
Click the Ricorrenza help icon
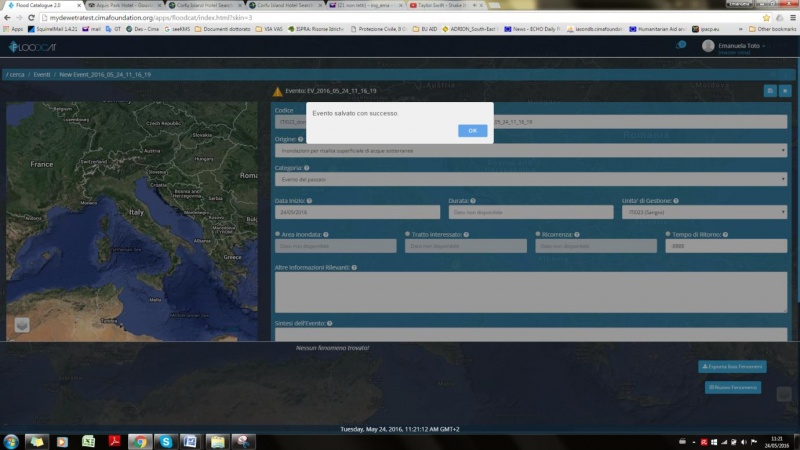577,235
